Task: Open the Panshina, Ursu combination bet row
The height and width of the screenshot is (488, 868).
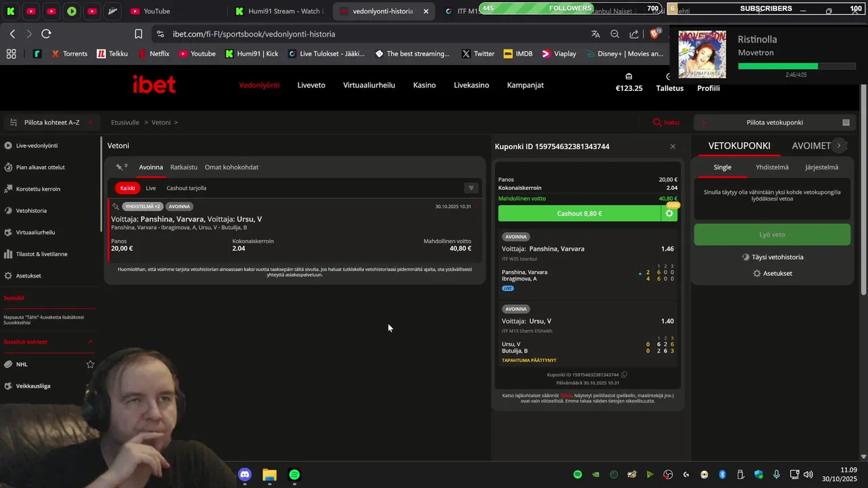Action: coord(294,230)
